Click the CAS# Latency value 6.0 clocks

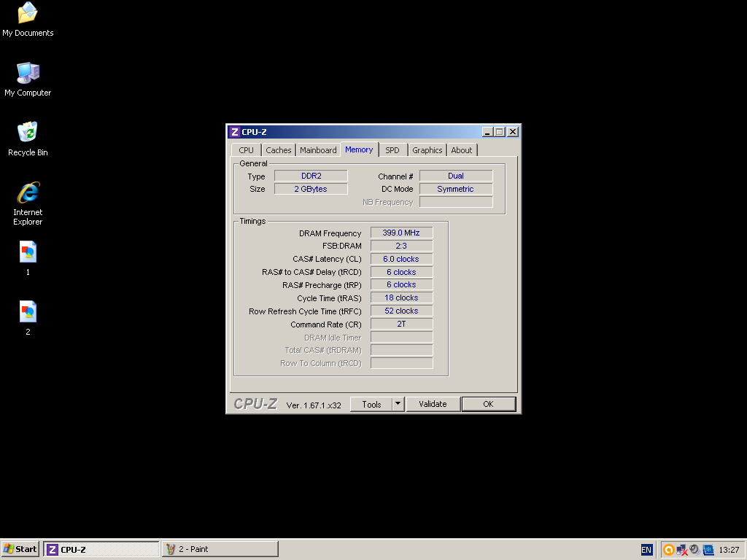(402, 259)
